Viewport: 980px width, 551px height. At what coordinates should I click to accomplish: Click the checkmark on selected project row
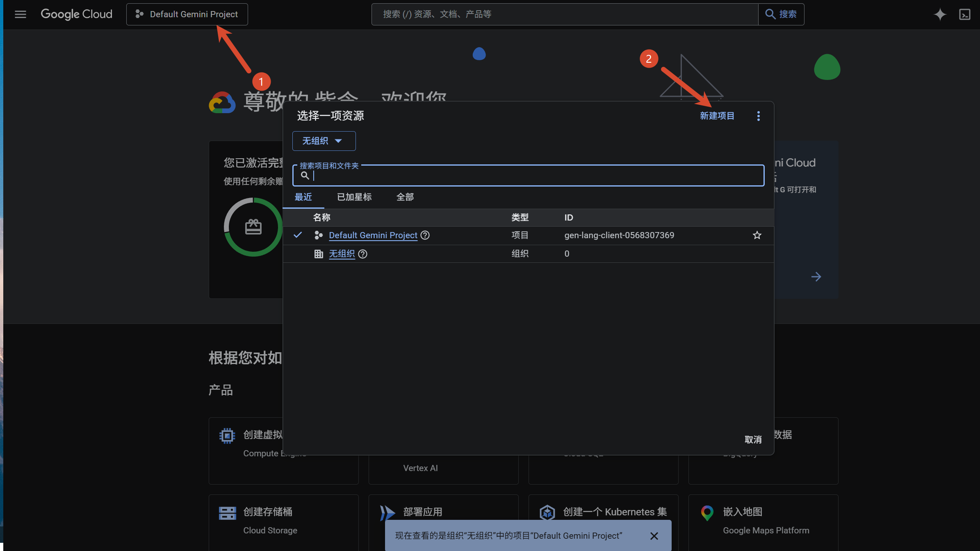(x=298, y=235)
